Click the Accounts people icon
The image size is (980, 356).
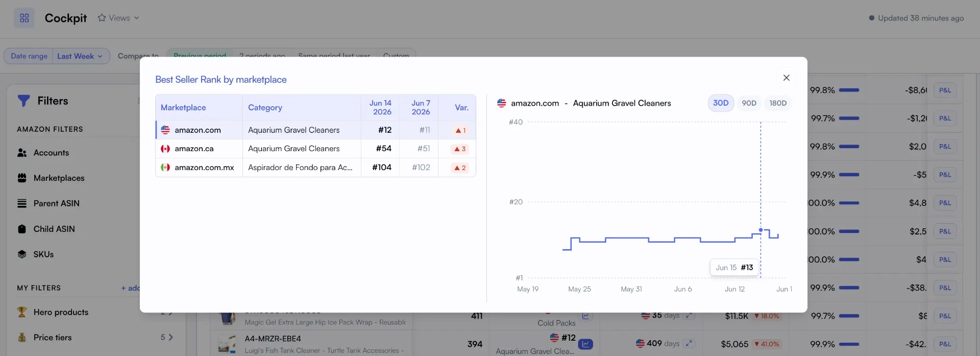pos(22,153)
